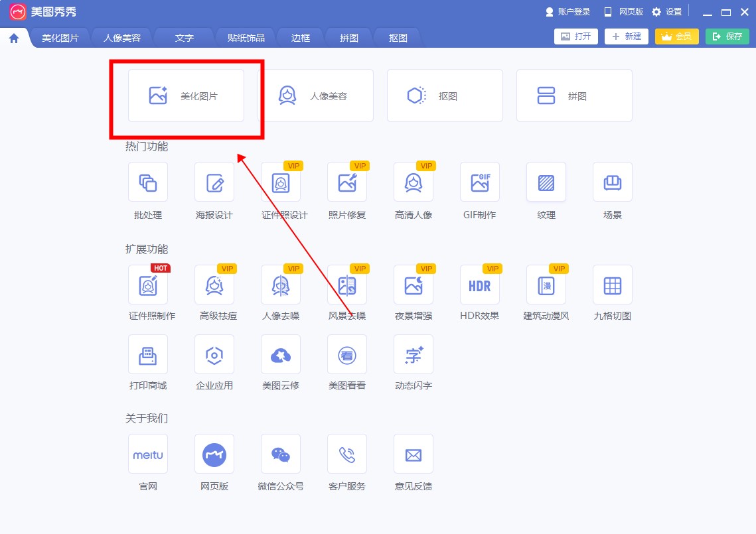Screen dimensions: 756x534
Task: Select the large 人像美容 portrait beauty card
Action: click(315, 96)
